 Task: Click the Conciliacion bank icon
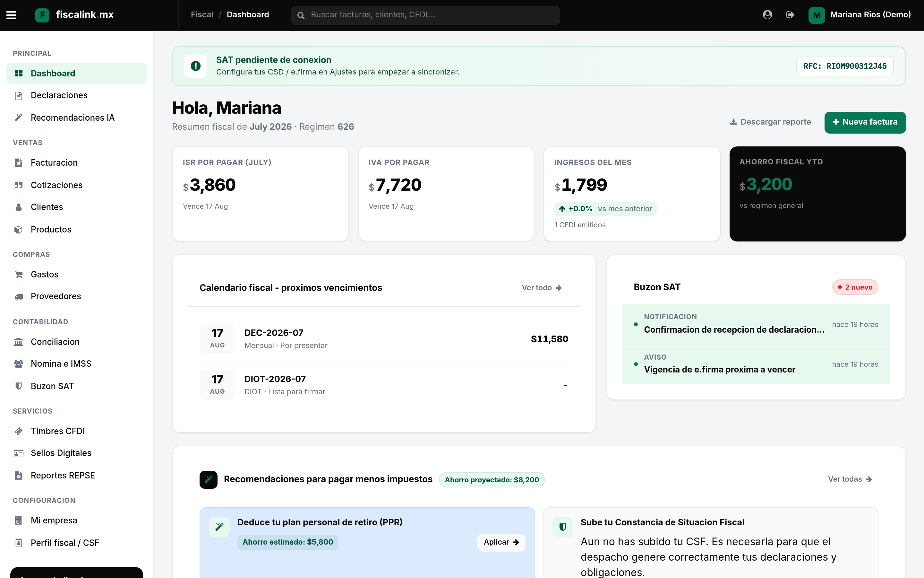click(x=18, y=342)
